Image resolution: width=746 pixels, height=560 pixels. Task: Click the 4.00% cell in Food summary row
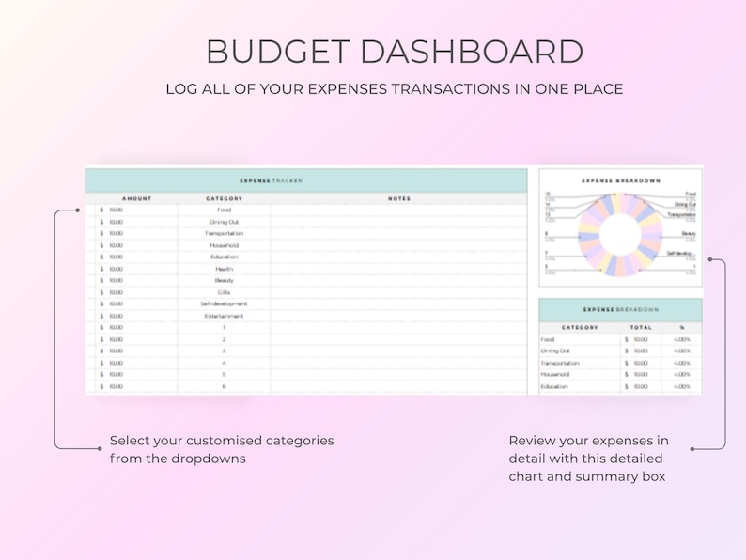[682, 340]
